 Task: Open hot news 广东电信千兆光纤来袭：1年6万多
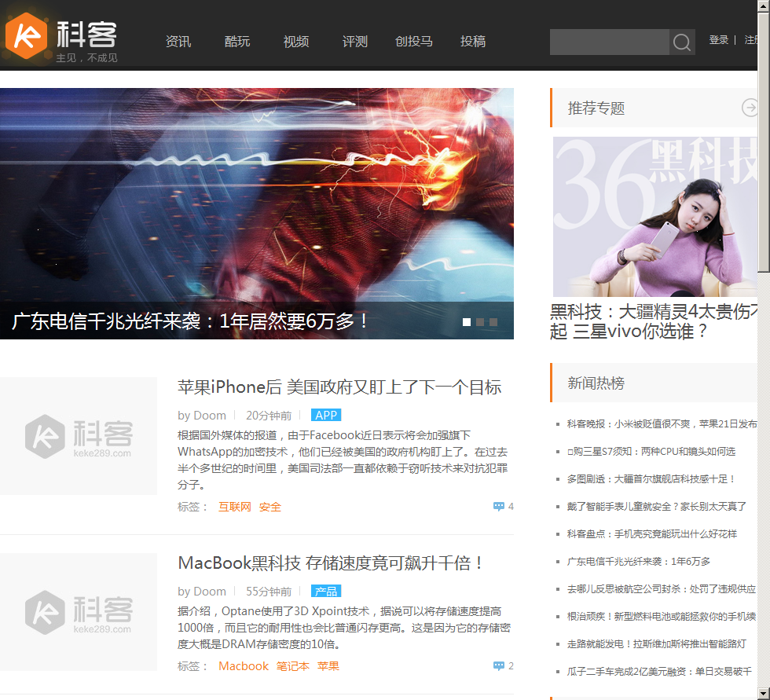pos(639,561)
